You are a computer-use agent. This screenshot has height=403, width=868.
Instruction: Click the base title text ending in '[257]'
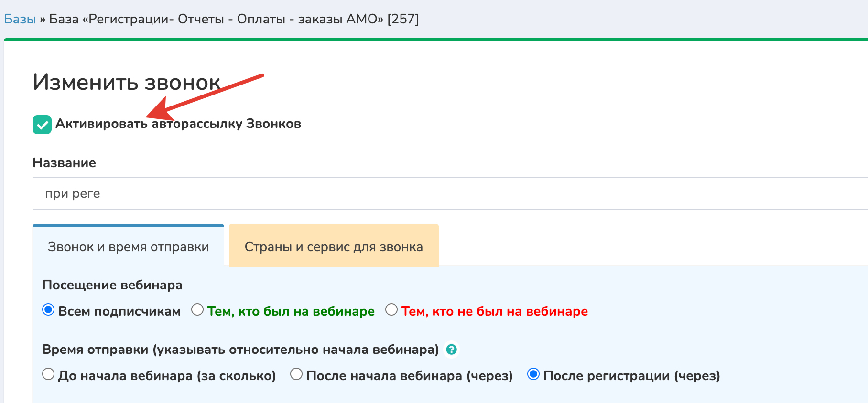point(234,19)
